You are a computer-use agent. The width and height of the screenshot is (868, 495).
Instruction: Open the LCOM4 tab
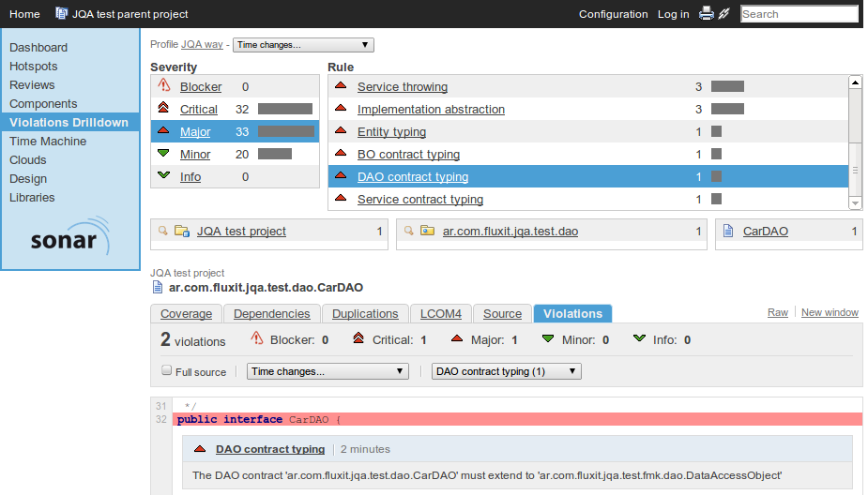point(441,313)
